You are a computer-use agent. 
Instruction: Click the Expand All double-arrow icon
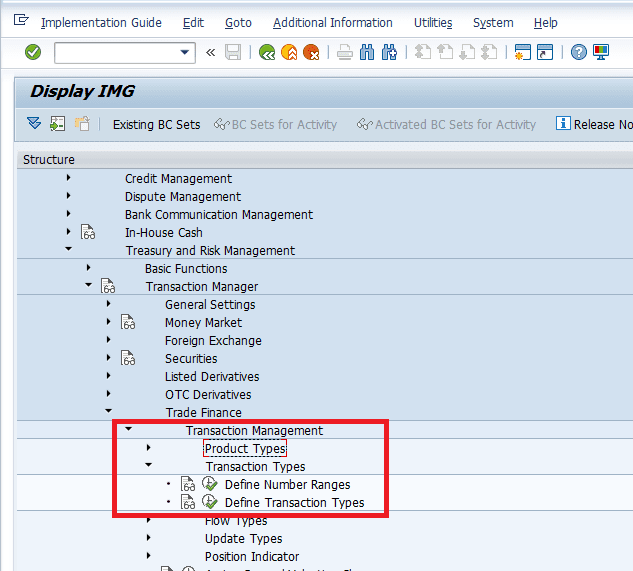34,124
